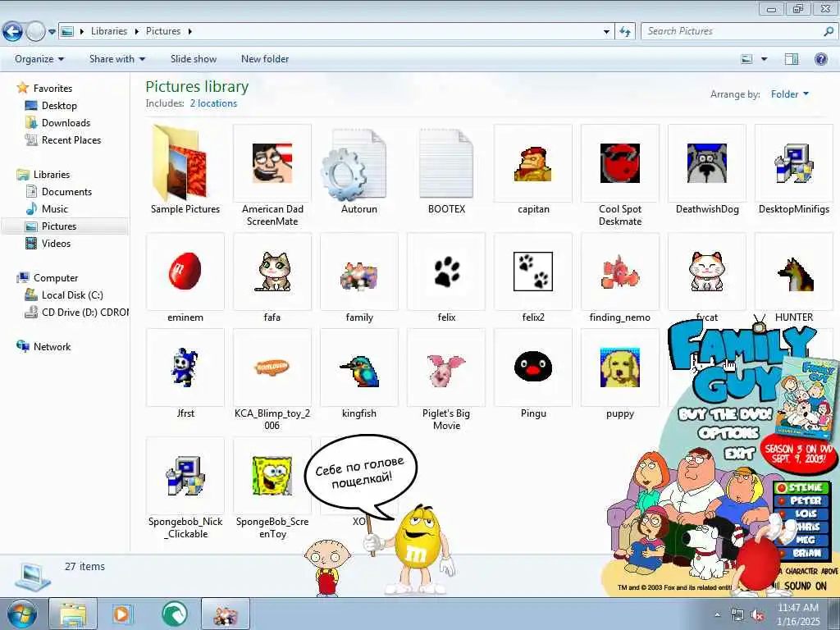Select the Jfrst icon
This screenshot has height=630, width=840.
[x=185, y=367]
